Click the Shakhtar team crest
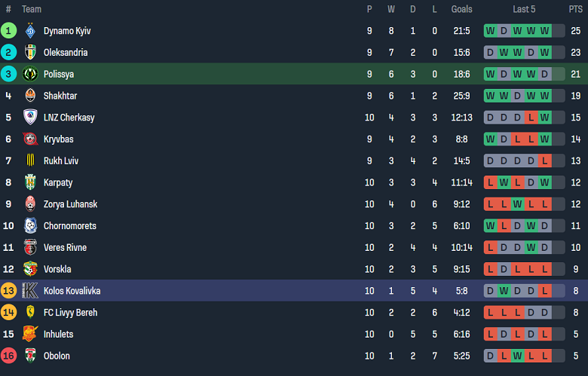 pos(30,96)
